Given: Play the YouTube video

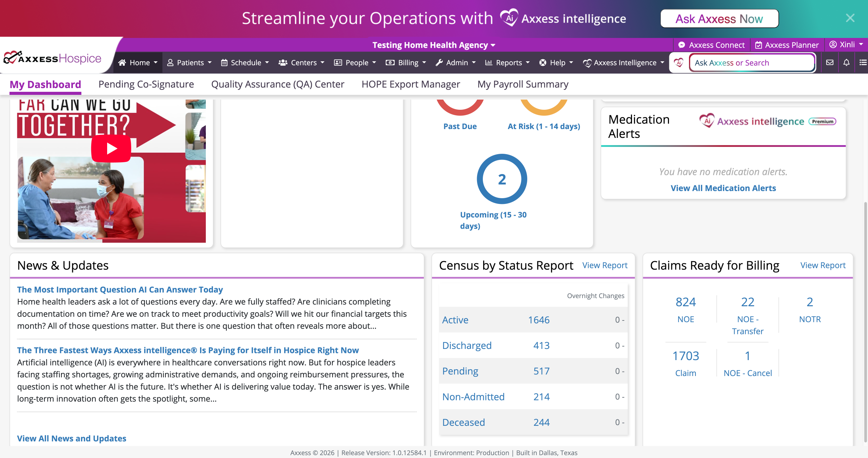Looking at the screenshot, I should 111,148.
